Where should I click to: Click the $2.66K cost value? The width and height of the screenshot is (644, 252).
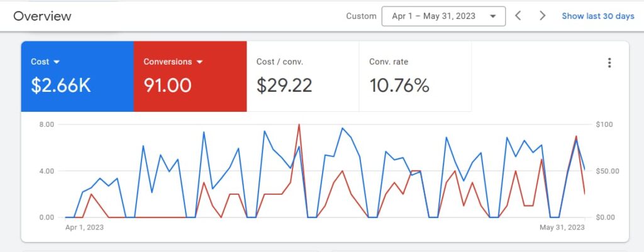coord(61,86)
